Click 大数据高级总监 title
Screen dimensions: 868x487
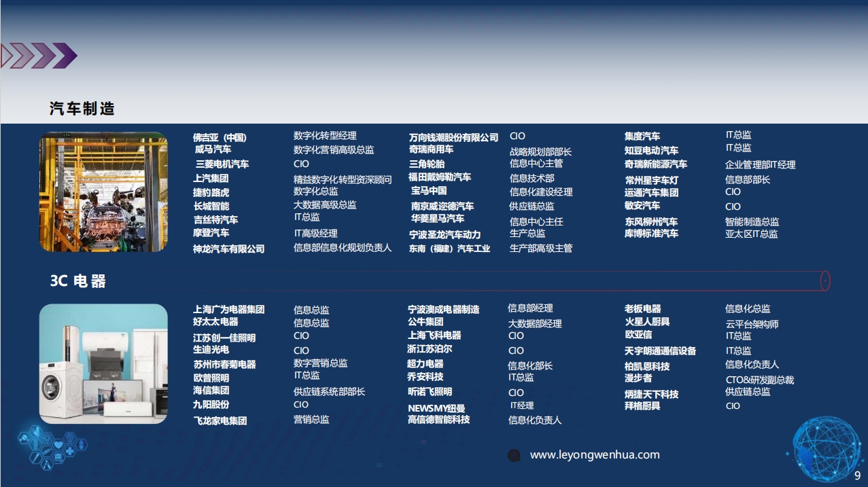click(325, 205)
